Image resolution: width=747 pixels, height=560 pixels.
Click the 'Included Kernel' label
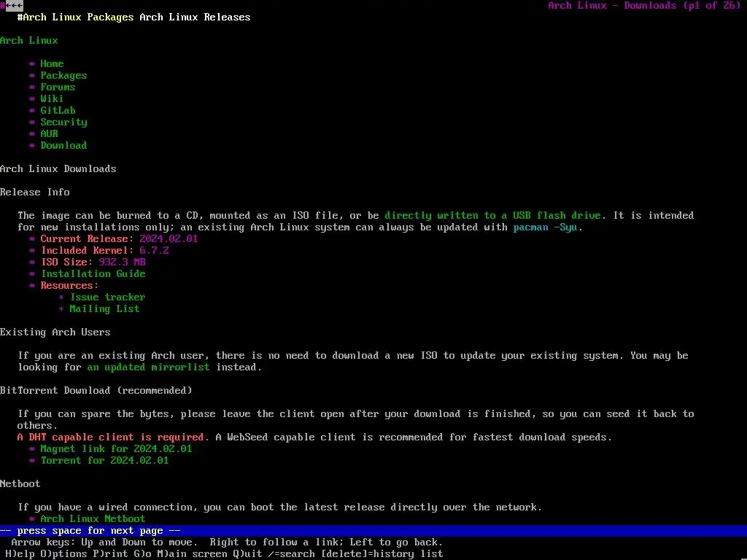tap(84, 251)
